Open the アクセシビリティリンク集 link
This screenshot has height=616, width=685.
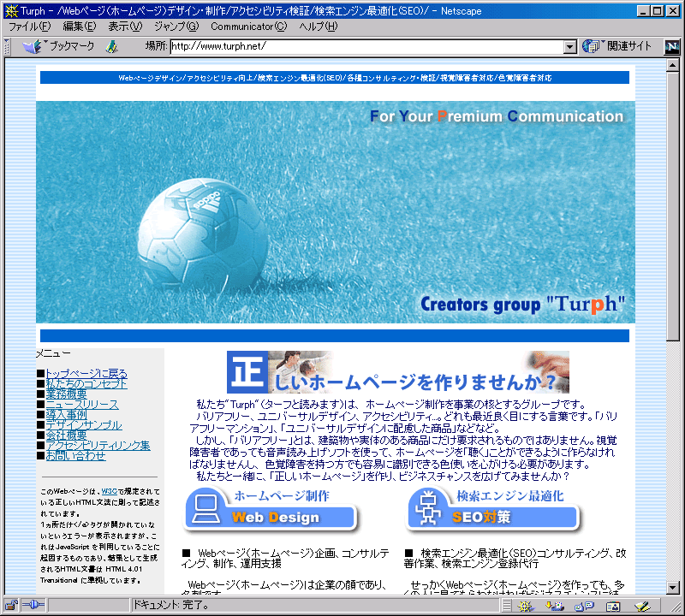98,445
